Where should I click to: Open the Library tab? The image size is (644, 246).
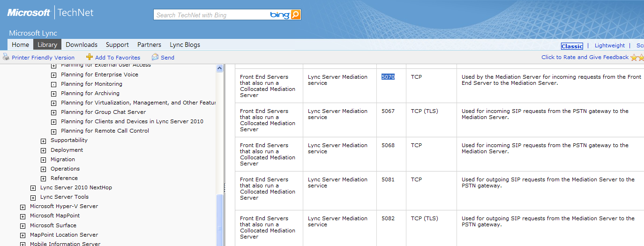(47, 45)
